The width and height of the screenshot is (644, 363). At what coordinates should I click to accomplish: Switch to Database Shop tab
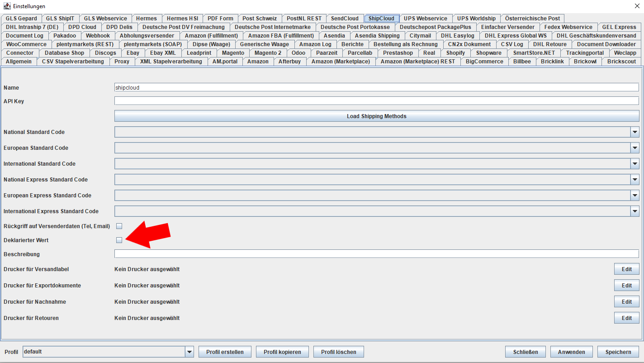point(64,53)
